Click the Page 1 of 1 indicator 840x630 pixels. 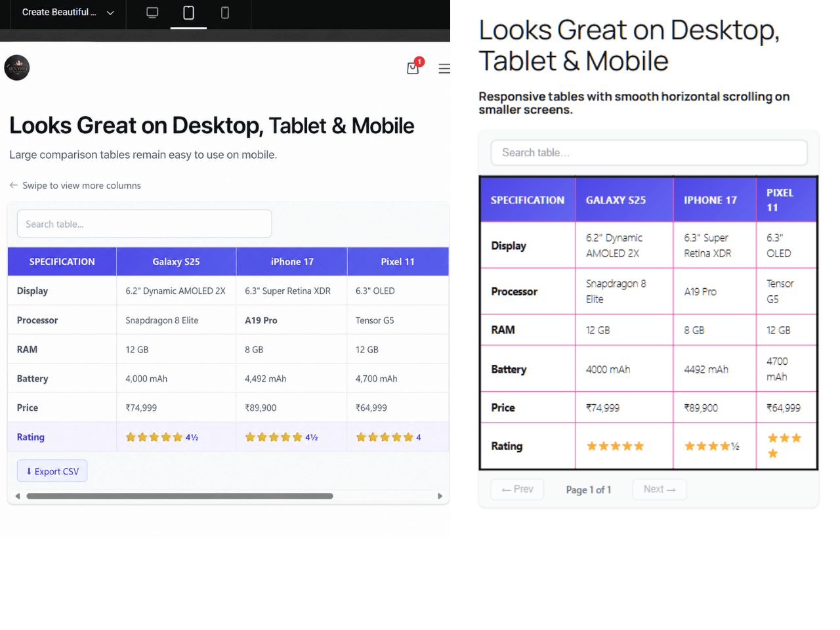tap(589, 490)
